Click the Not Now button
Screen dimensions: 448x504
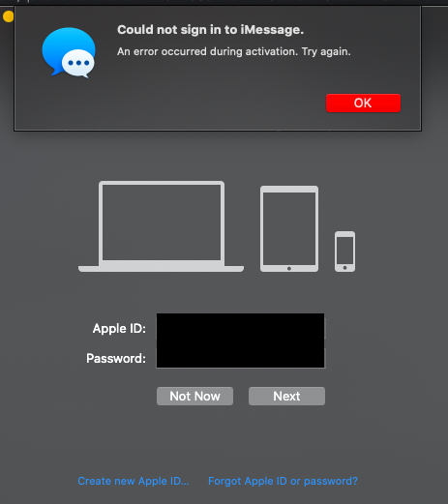(194, 396)
